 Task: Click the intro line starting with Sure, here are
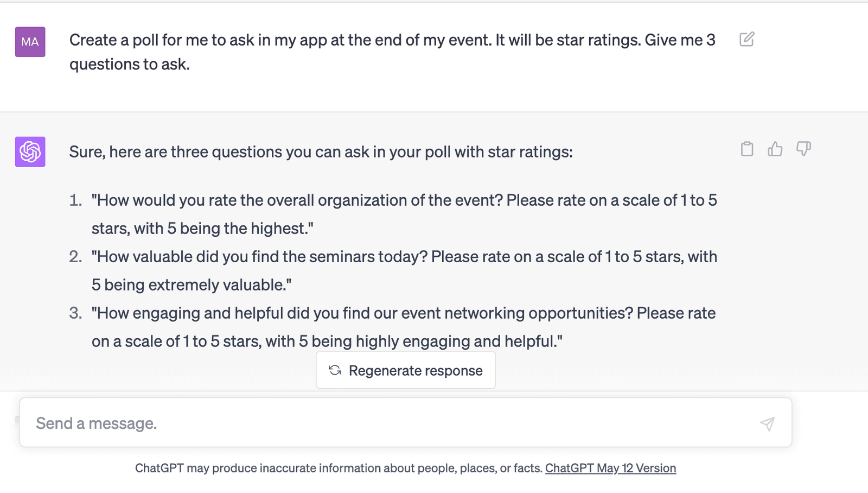click(x=321, y=152)
